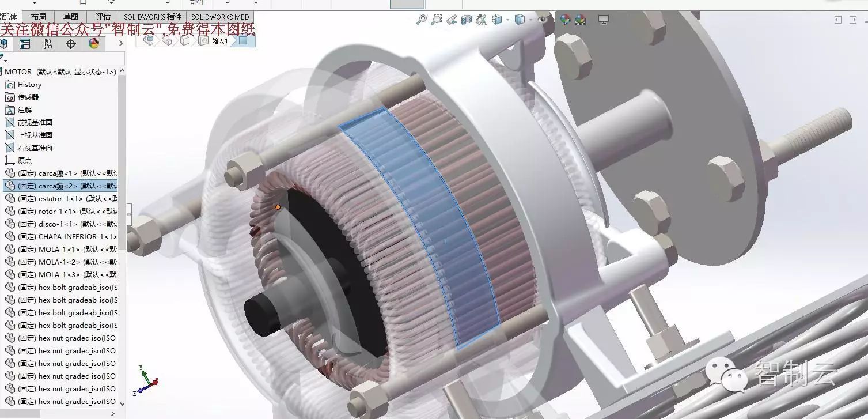Click the part icon beside rotor-1<1>

tap(10, 211)
